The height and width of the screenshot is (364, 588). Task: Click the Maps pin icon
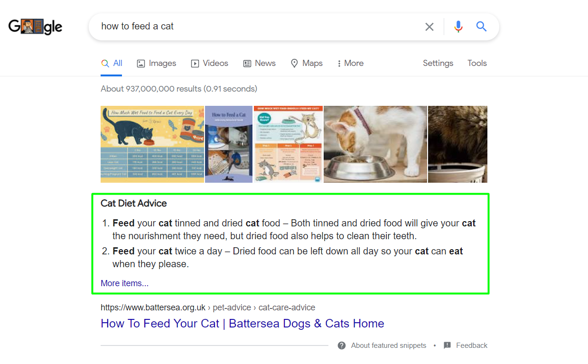coord(295,63)
